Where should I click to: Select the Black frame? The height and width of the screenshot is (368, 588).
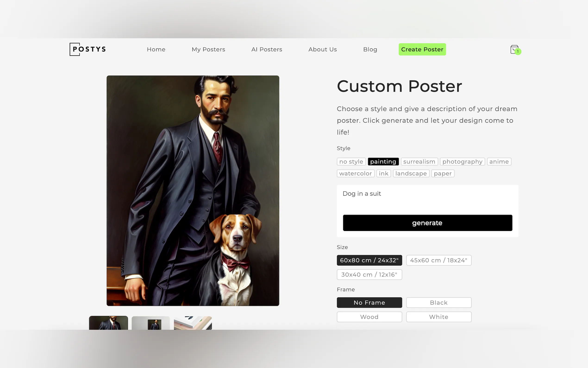tap(438, 302)
